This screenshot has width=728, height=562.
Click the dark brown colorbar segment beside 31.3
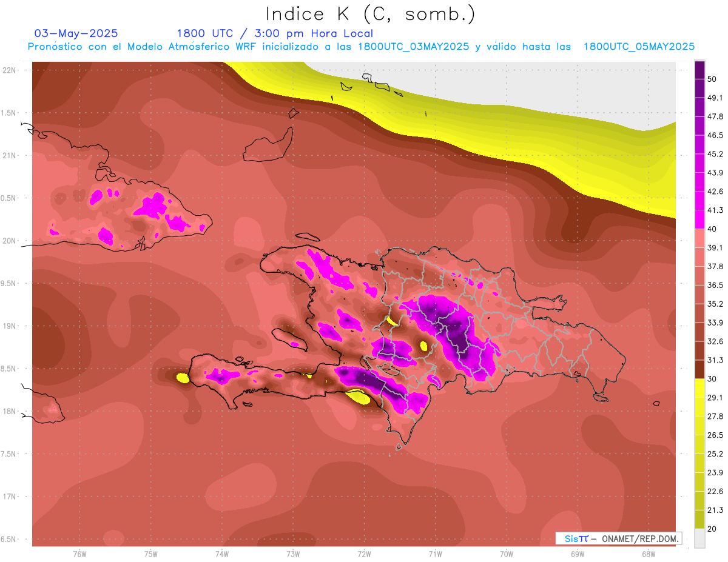[699, 369]
